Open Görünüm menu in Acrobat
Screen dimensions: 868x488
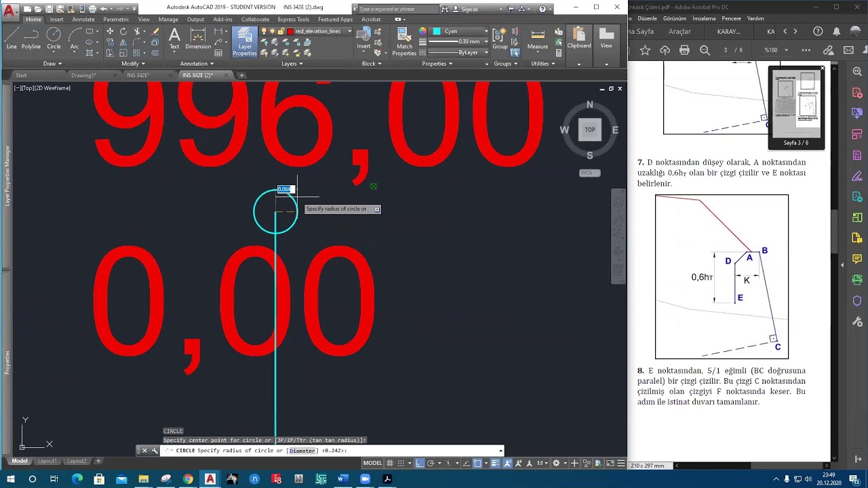[675, 18]
